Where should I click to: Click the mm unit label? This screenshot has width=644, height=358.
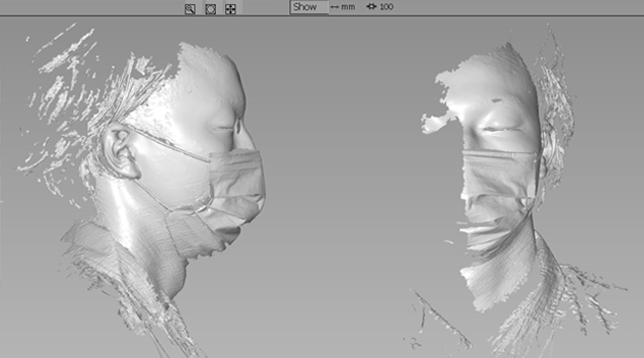(348, 7)
